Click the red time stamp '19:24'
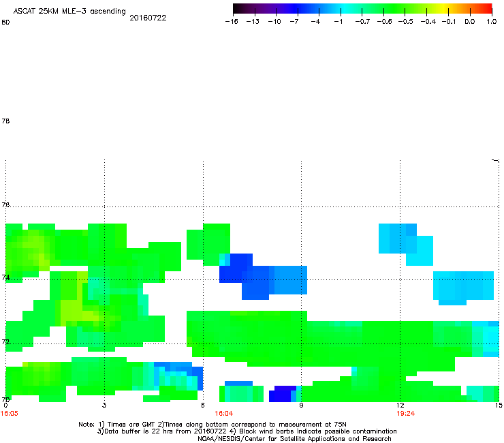Image resolution: width=504 pixels, height=443 pixels. coord(406,414)
